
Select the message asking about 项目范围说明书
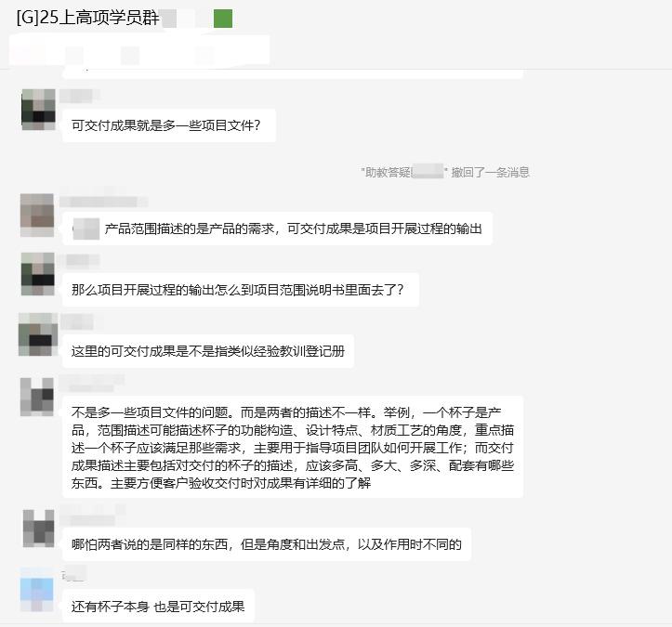pos(241,290)
